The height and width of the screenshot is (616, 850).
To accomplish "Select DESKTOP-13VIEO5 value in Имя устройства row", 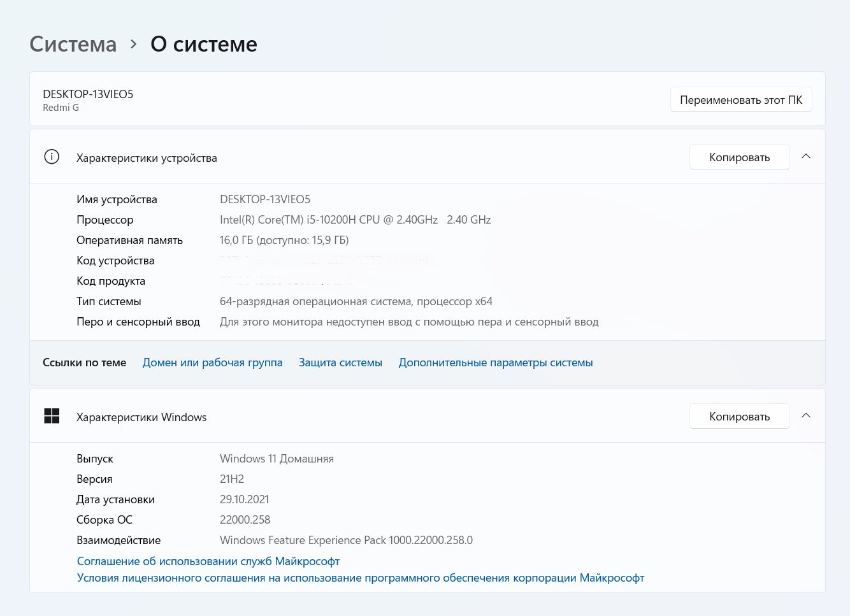I will [265, 199].
